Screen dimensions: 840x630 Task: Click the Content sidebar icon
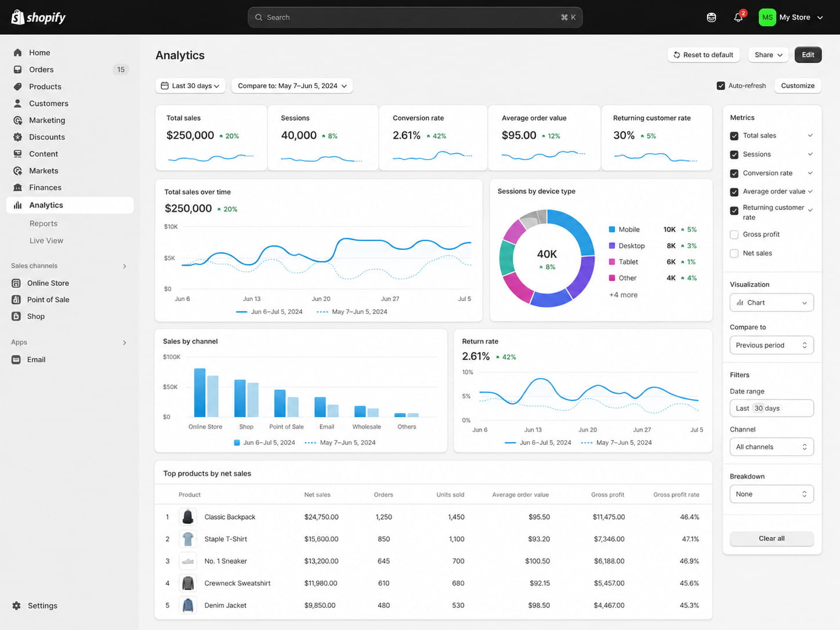(x=17, y=154)
